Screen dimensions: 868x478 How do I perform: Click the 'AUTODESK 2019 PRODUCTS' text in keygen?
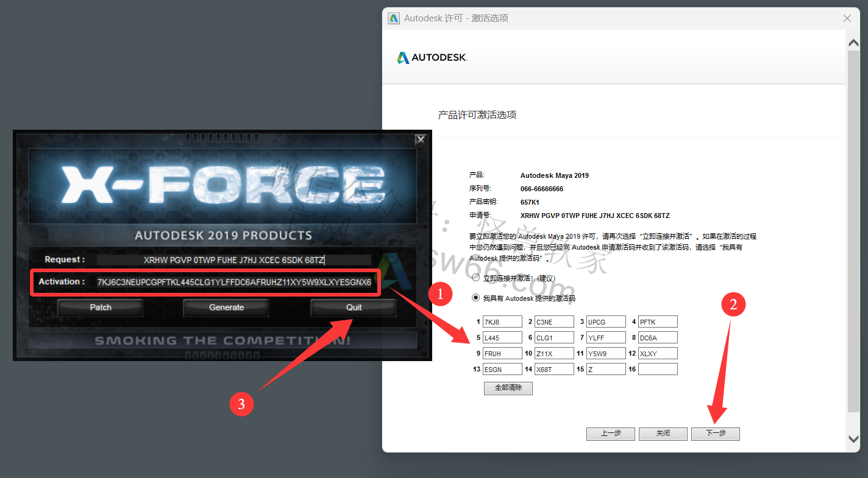point(223,236)
